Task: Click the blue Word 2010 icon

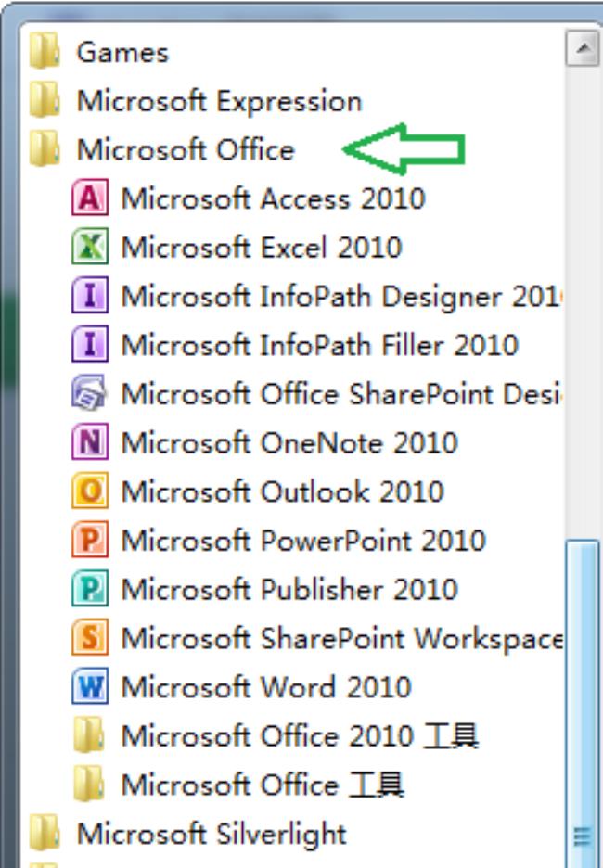Action: point(89,687)
